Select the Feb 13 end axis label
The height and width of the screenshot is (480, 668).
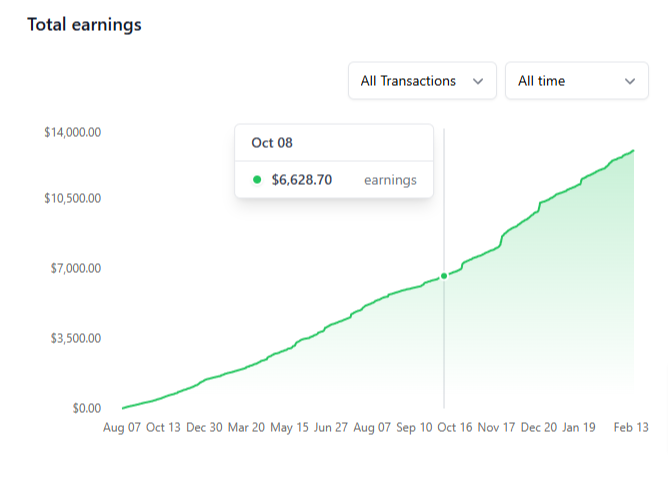(630, 427)
